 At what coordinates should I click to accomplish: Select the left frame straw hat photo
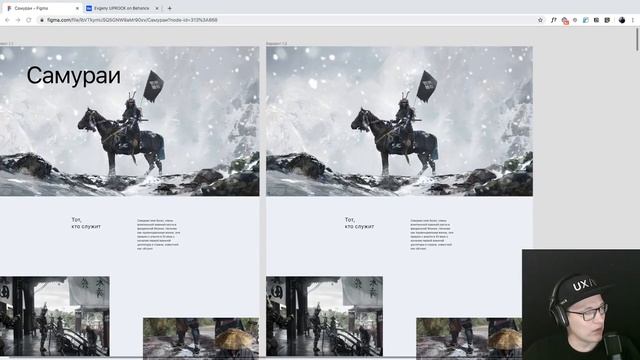[201, 338]
